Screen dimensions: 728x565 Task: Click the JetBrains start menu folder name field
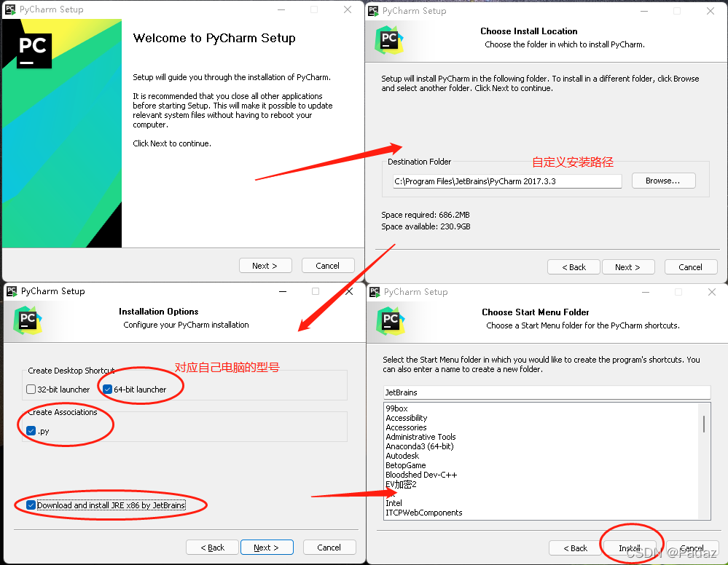coord(547,392)
